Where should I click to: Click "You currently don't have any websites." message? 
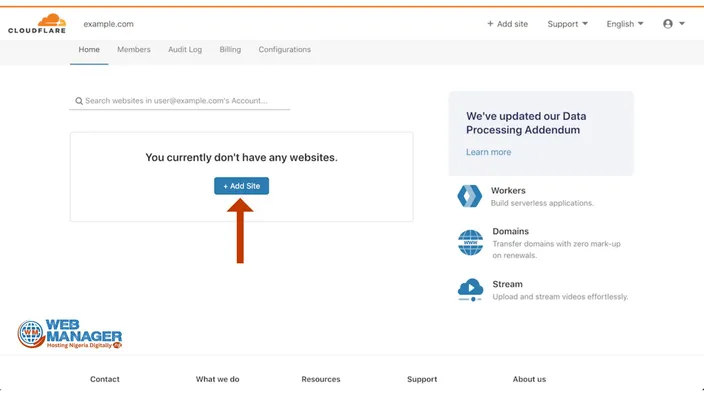click(242, 158)
